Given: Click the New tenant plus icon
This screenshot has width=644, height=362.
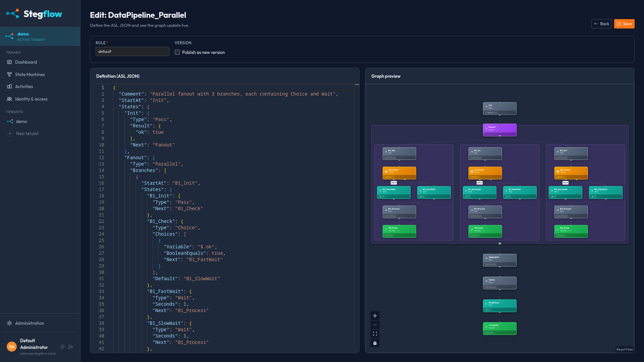Looking at the screenshot, I should coord(10,133).
